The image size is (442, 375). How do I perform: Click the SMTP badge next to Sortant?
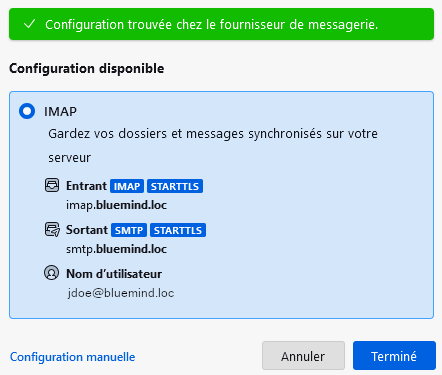(129, 230)
